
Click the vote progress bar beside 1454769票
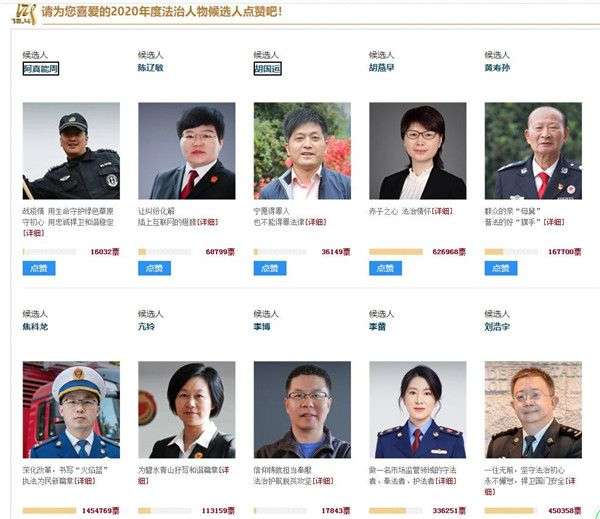49,511
